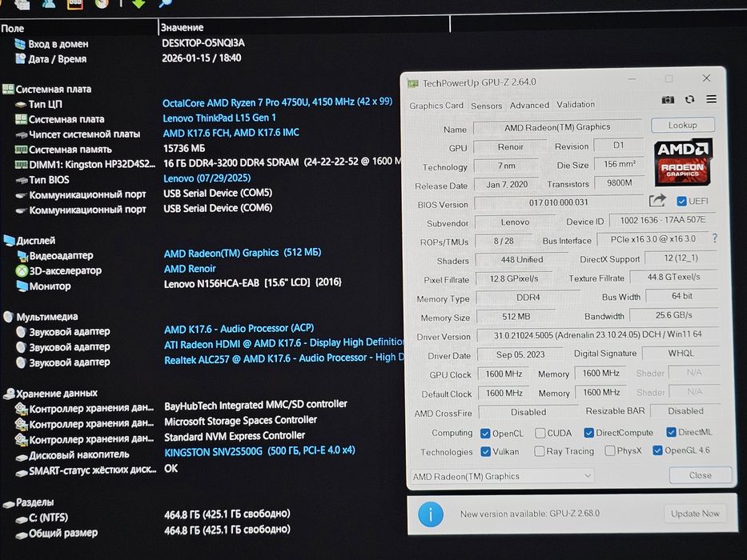This screenshot has height=560, width=747.
Task: Click the 3D-акселератор Xbox-style icon
Action: coord(22,271)
